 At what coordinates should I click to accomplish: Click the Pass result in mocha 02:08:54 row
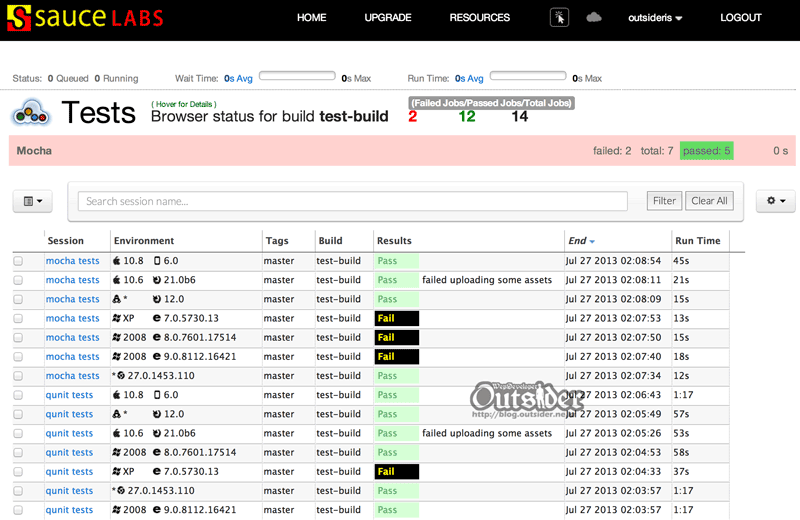point(397,261)
